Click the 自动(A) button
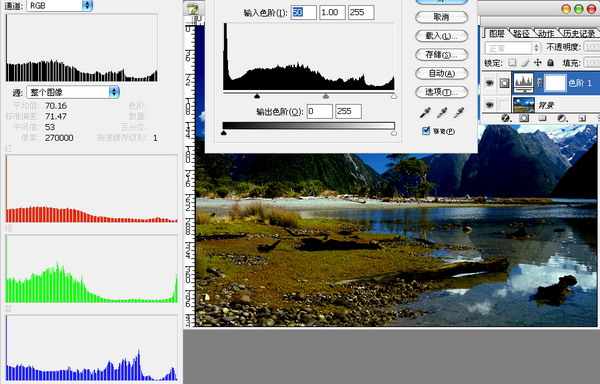The height and width of the screenshot is (384, 600). click(x=442, y=73)
